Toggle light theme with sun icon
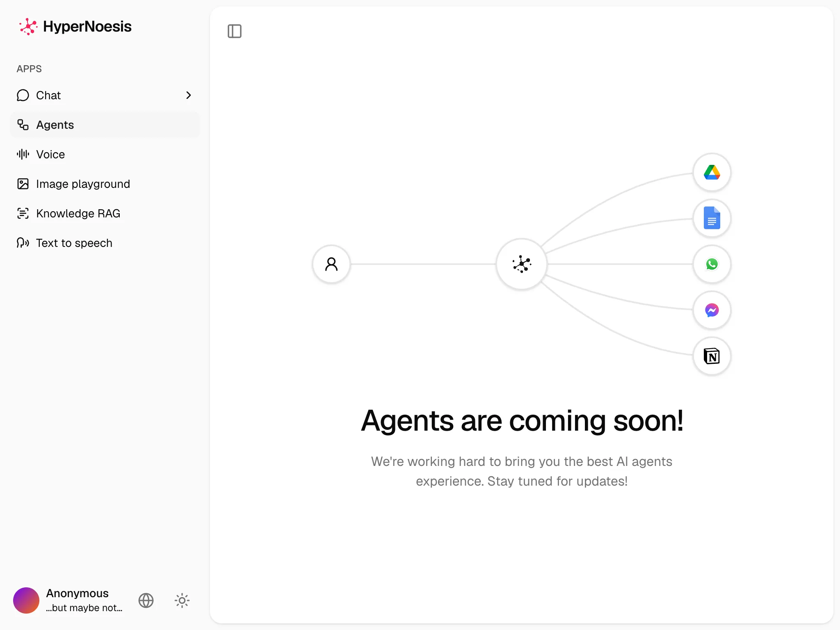The width and height of the screenshot is (840, 630). point(182,600)
